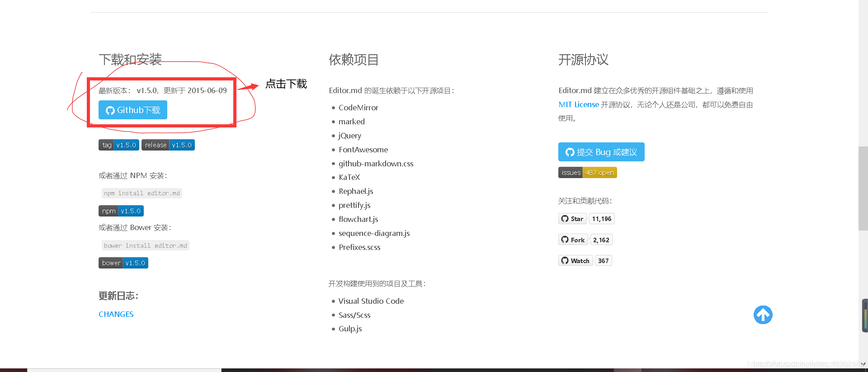Image resolution: width=868 pixels, height=372 pixels.
Task: Click the page vertical scrollbar thumb
Action: [863, 188]
